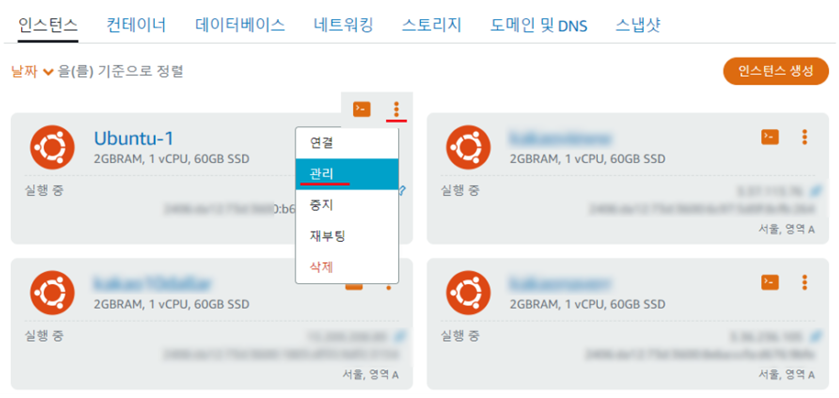This screenshot has height=398, width=839.
Task: Click 서울, 영역 A on card below Ubuntu-1
Action: pos(370,374)
